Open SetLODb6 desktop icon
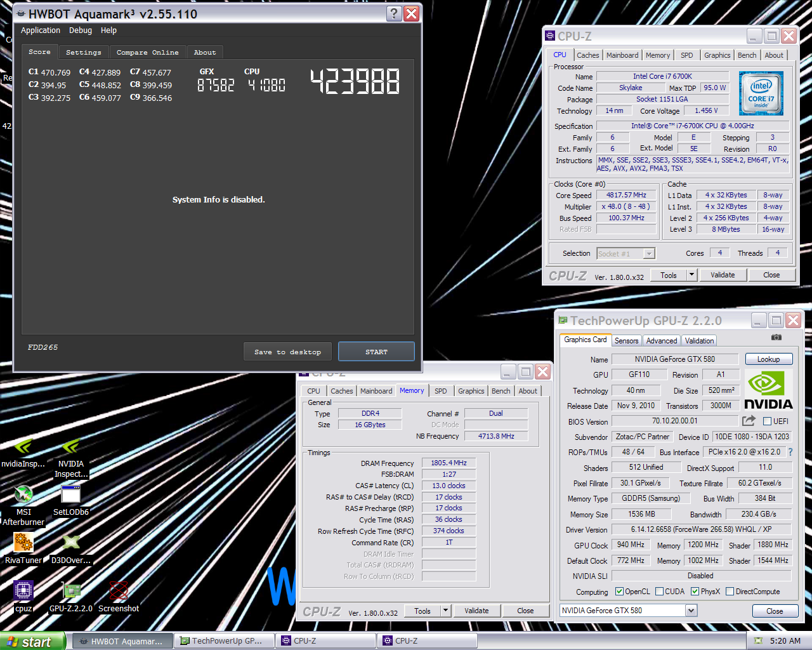 pyautogui.click(x=71, y=500)
